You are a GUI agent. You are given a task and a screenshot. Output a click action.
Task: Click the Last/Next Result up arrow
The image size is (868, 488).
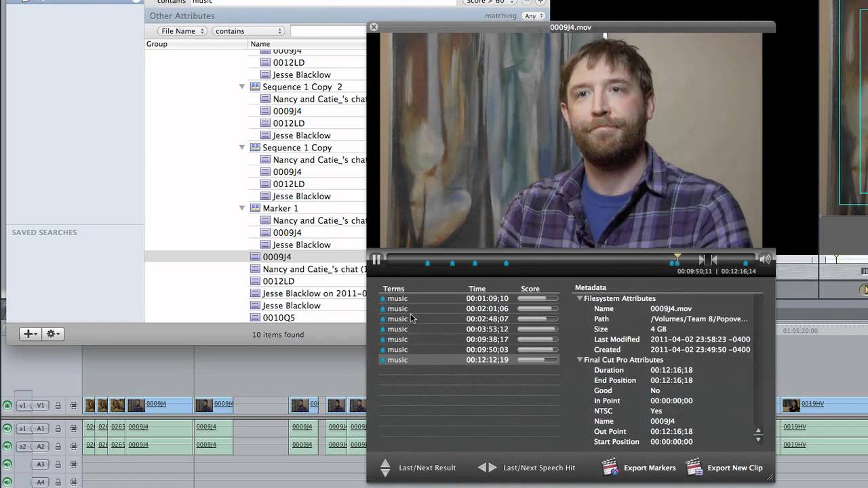click(385, 463)
